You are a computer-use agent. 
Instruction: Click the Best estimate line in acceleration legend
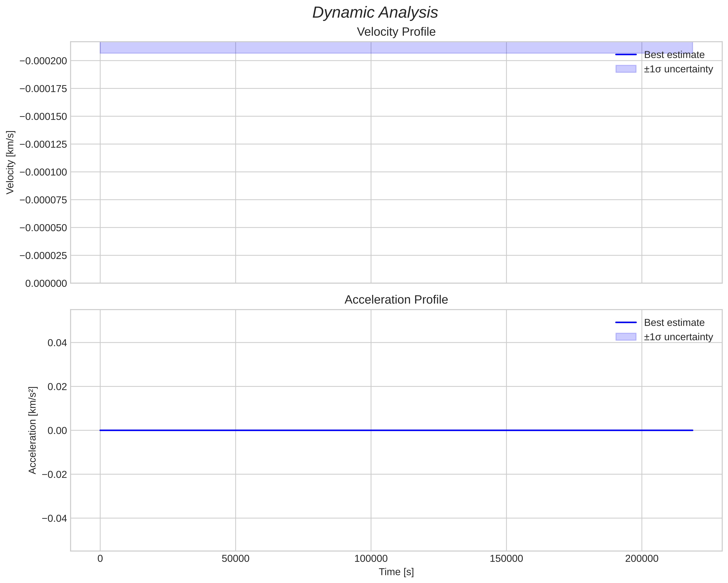[x=626, y=323]
